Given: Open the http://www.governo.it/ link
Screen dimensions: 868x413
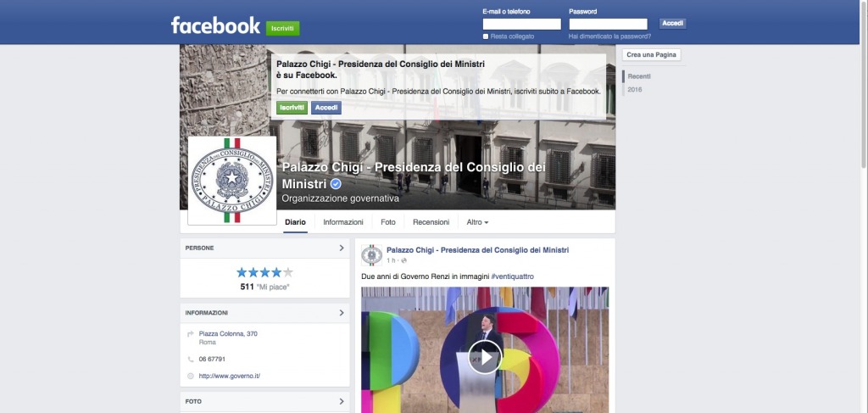Looking at the screenshot, I should 229,376.
